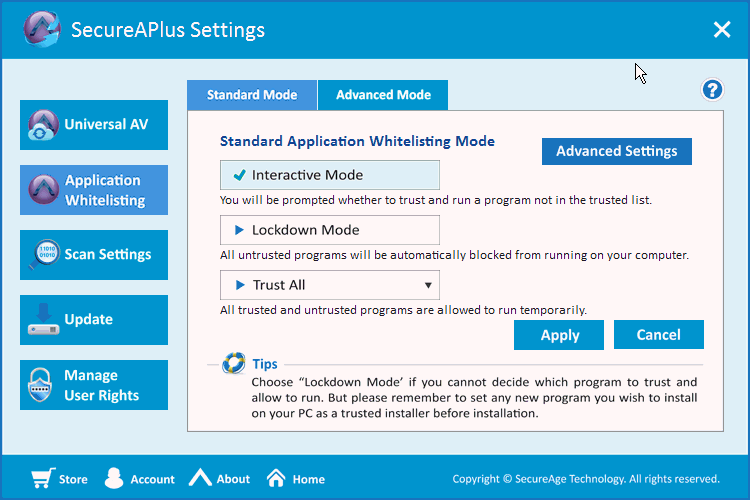Choose the Trust All mode
The height and width of the screenshot is (500, 750).
pyautogui.click(x=320, y=285)
